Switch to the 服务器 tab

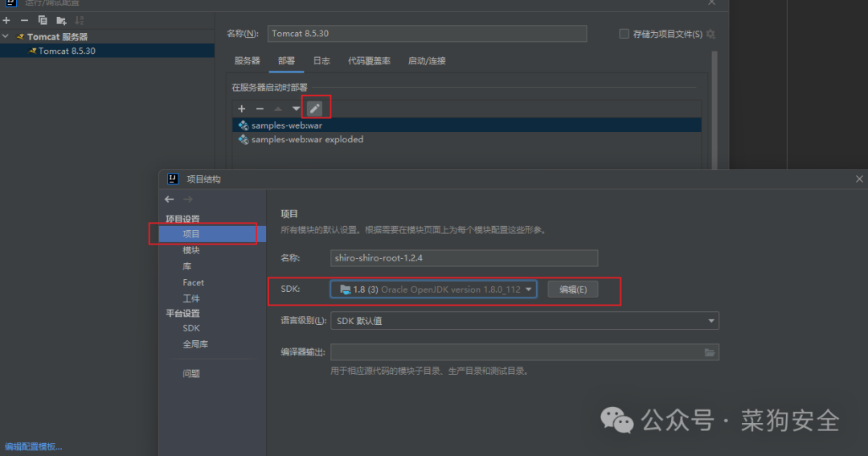click(x=247, y=61)
